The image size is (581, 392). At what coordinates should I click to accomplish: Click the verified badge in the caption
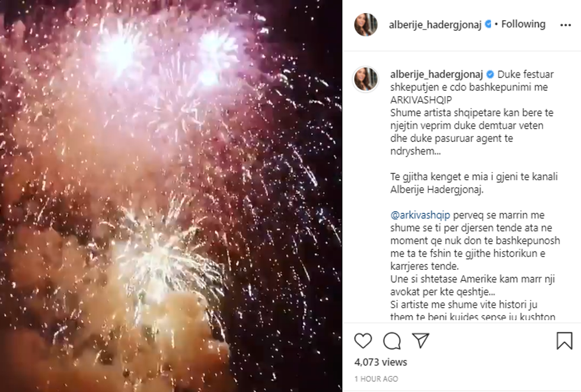click(x=490, y=74)
